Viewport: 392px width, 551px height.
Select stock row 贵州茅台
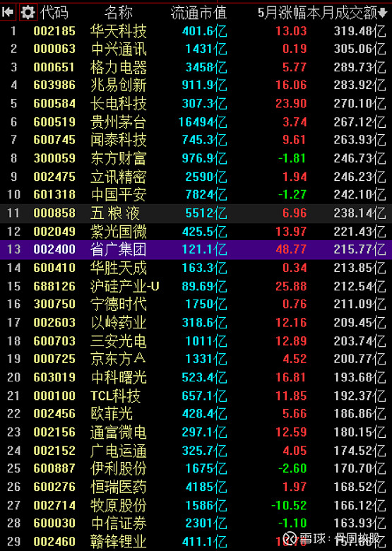click(x=196, y=122)
